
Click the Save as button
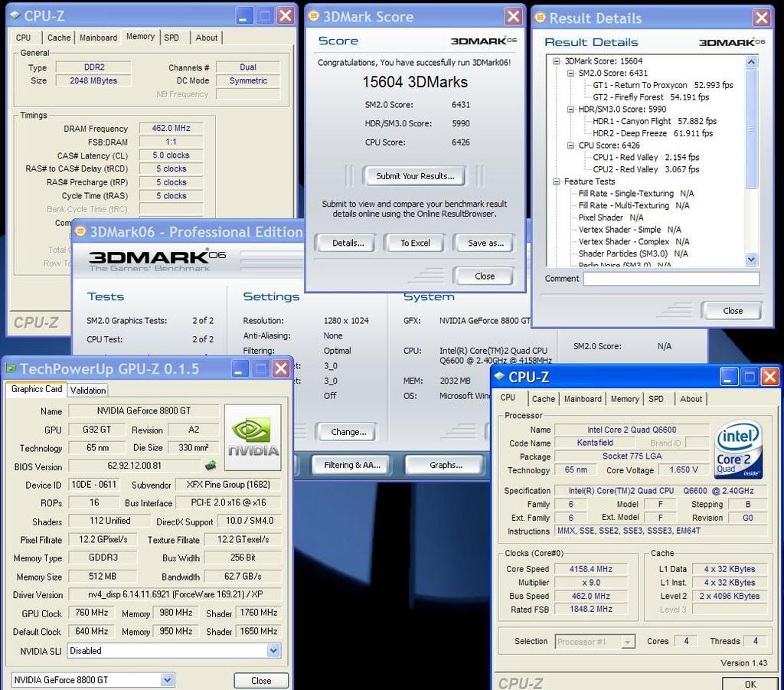(x=485, y=243)
